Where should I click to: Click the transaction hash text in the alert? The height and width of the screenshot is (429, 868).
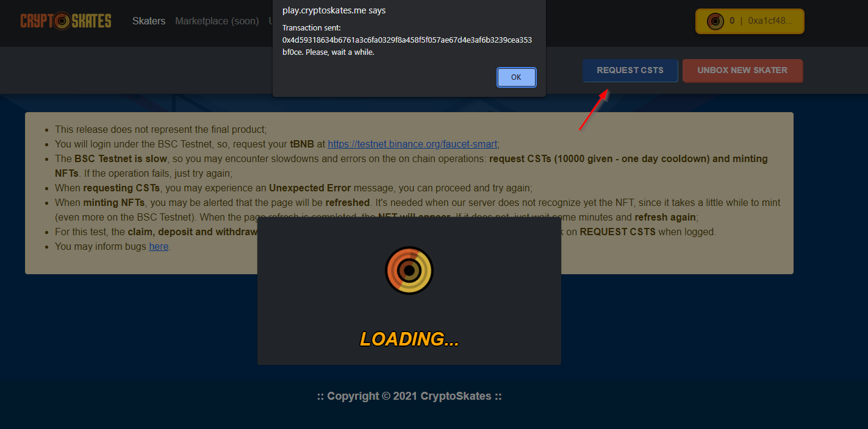[x=407, y=46]
